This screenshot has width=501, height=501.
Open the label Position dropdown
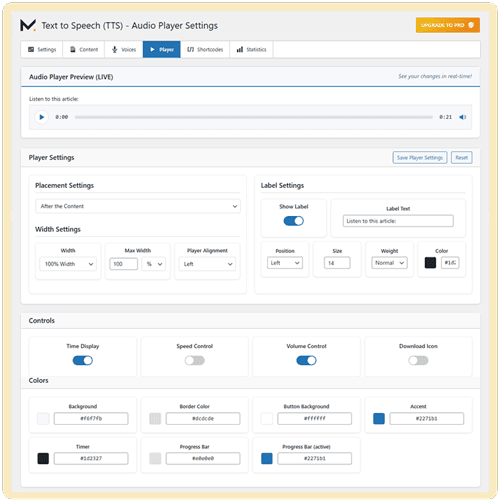(x=285, y=263)
